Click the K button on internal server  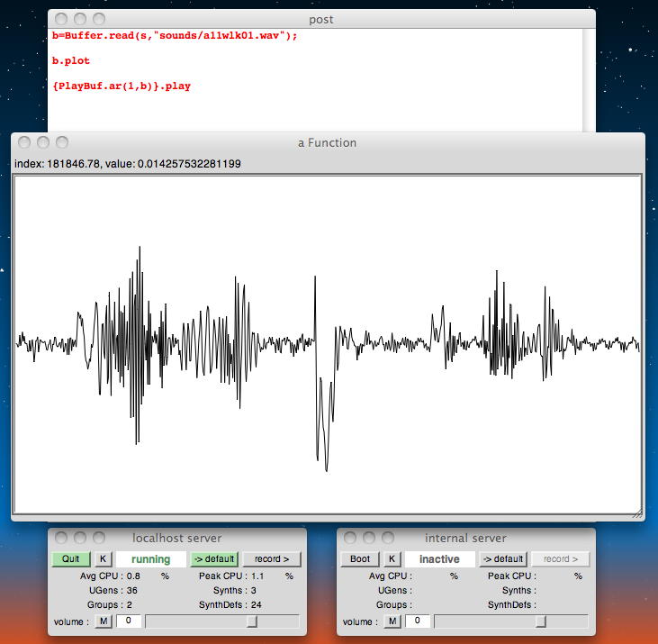[392, 558]
